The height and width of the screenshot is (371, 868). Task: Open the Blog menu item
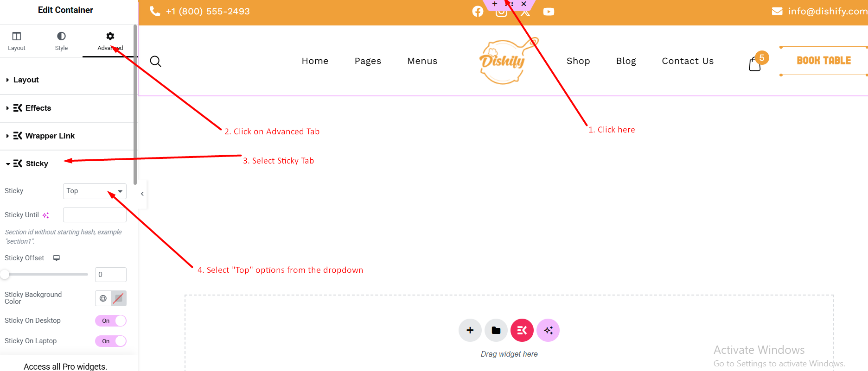point(626,61)
